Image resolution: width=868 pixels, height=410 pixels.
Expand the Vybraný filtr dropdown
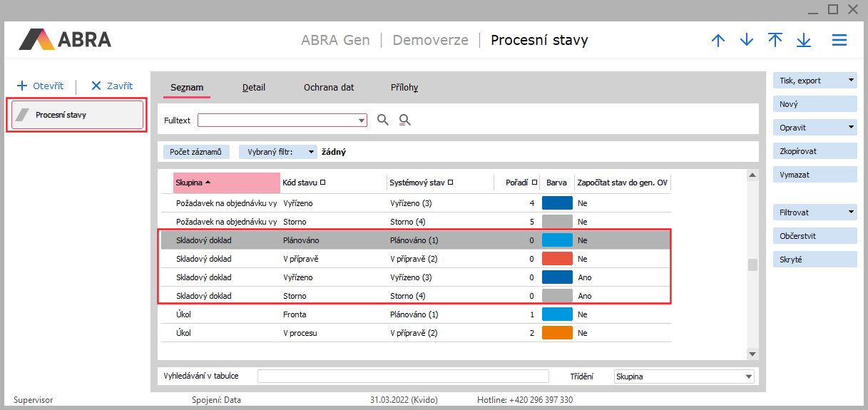(310, 152)
